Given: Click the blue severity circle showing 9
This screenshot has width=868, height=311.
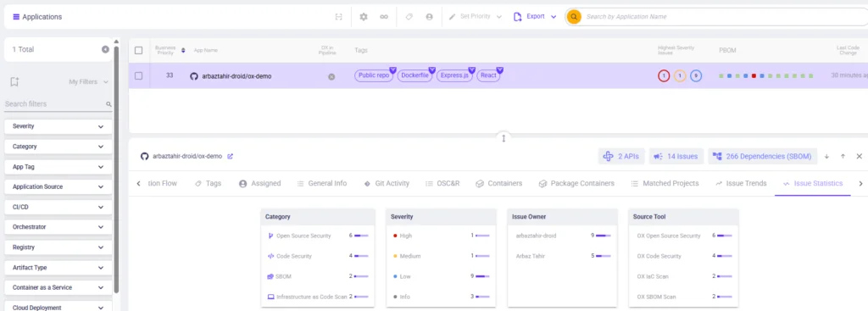Looking at the screenshot, I should (696, 75).
